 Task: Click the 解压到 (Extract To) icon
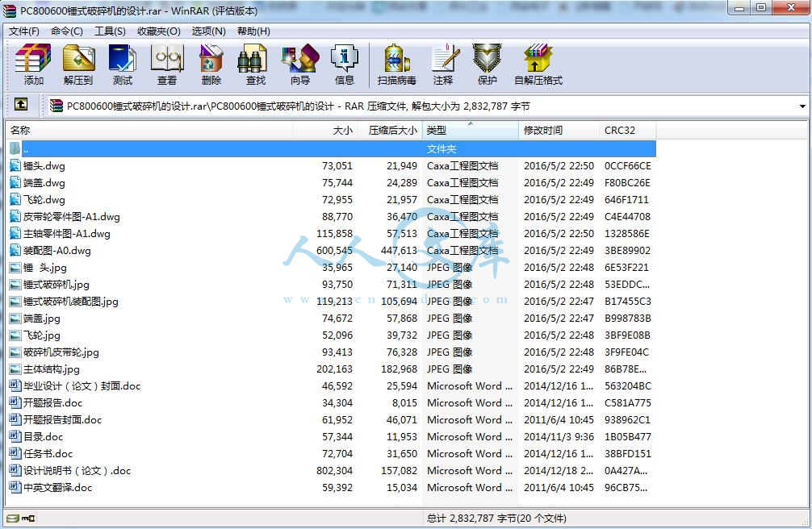coord(78,65)
